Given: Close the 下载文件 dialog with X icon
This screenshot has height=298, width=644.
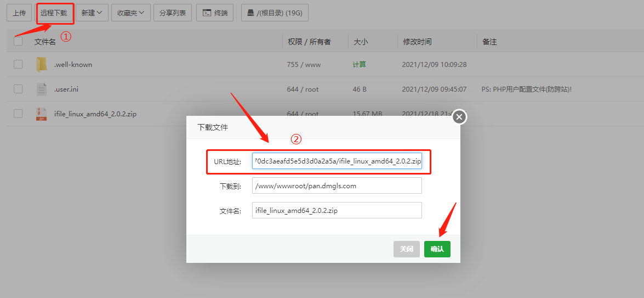Looking at the screenshot, I should point(459,117).
